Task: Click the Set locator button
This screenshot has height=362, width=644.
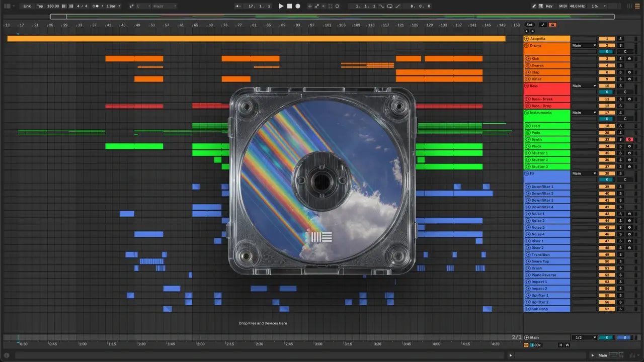Action: click(x=529, y=25)
